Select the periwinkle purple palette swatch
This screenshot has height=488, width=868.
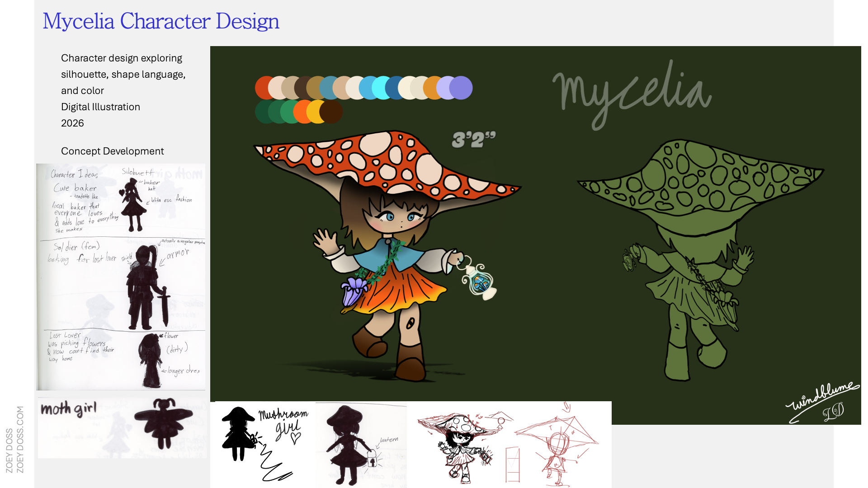(461, 88)
